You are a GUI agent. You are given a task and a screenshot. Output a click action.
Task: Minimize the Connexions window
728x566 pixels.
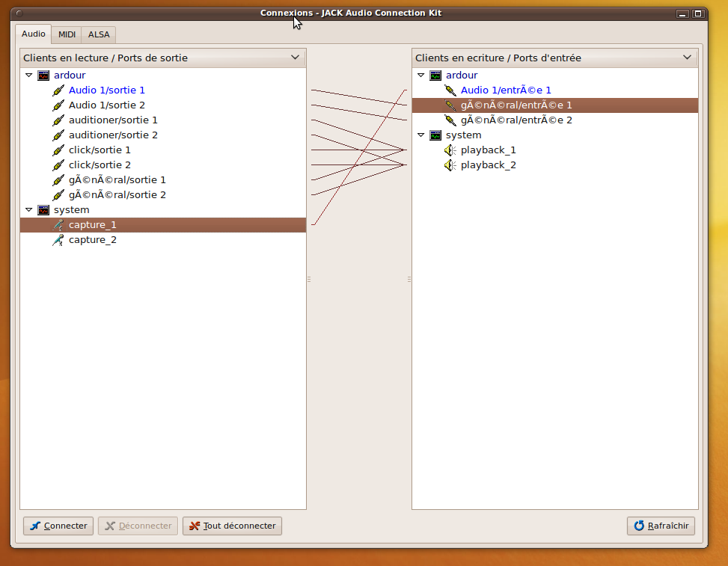tap(682, 14)
